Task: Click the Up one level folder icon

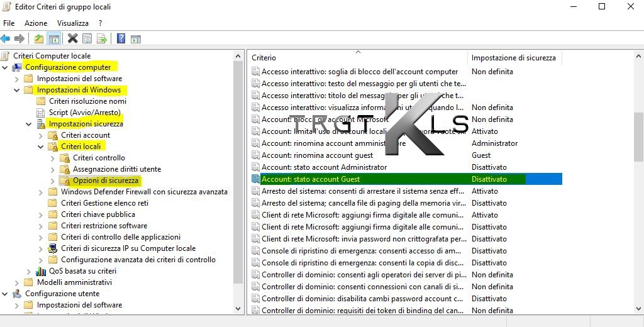Action: coord(39,39)
